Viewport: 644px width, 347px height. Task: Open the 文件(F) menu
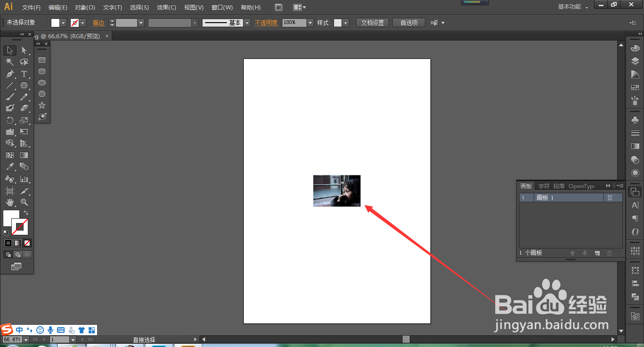31,8
